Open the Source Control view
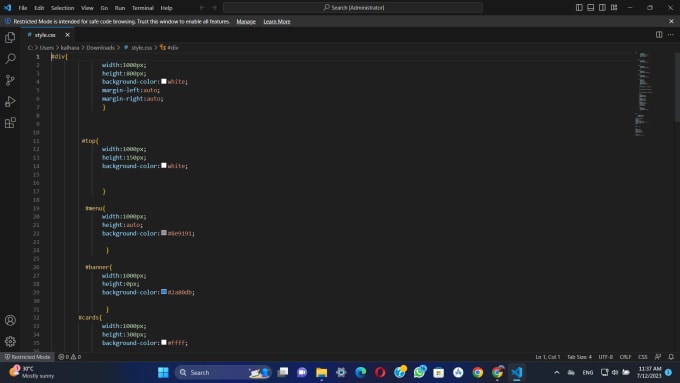Viewport: 680px width, 383px height. [x=10, y=80]
